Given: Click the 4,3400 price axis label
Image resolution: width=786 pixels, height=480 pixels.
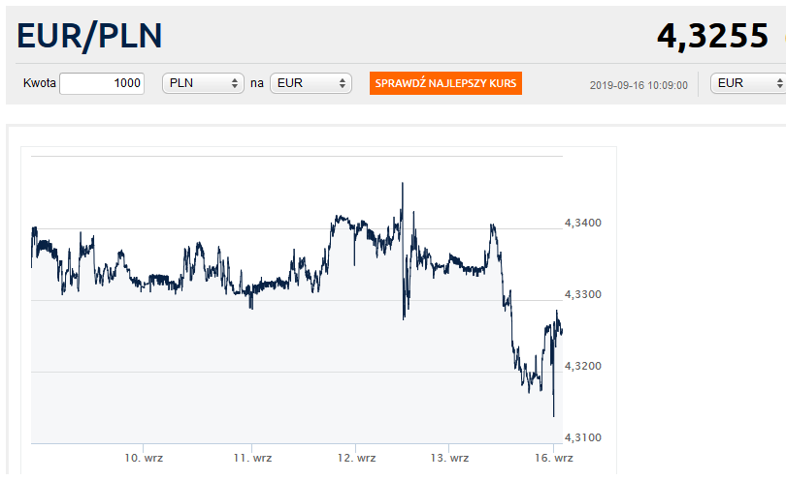Looking at the screenshot, I should [583, 223].
